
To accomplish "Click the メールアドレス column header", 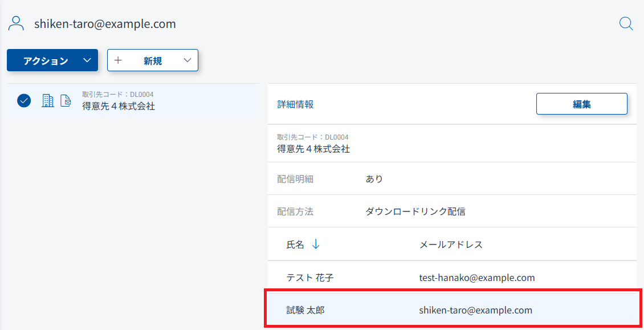I will (451, 245).
